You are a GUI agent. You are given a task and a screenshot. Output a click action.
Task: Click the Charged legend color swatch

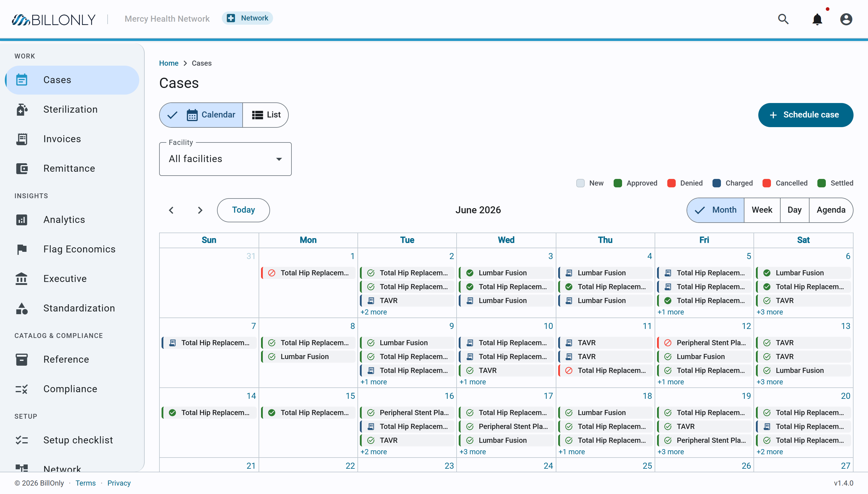click(717, 183)
